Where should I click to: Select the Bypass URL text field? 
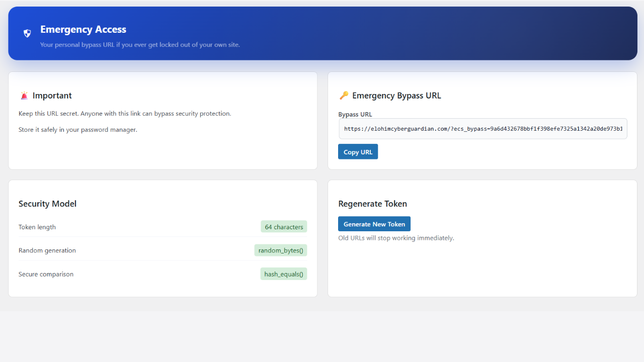tap(483, 129)
